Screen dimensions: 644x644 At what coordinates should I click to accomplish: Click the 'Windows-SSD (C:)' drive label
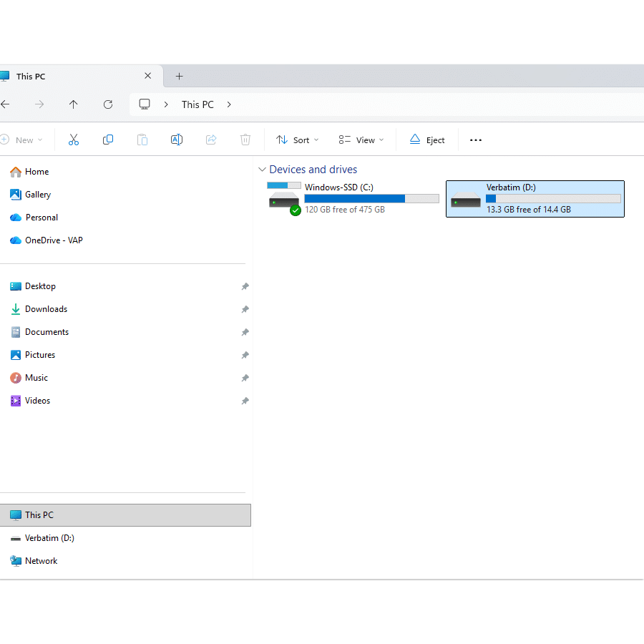pyautogui.click(x=339, y=187)
